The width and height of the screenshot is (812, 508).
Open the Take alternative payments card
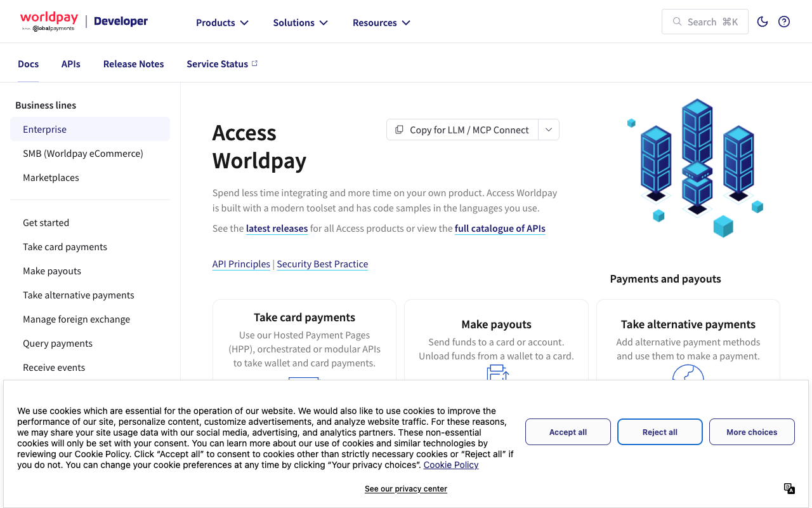(x=688, y=340)
